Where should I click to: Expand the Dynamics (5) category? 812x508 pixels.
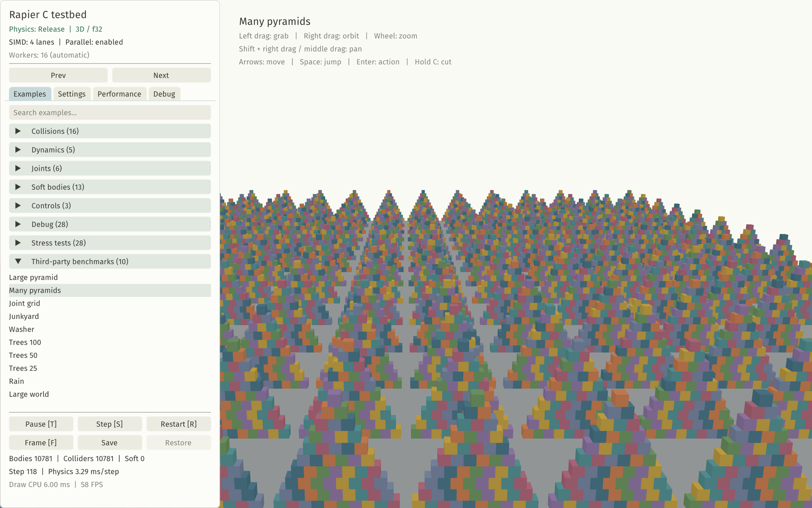110,150
